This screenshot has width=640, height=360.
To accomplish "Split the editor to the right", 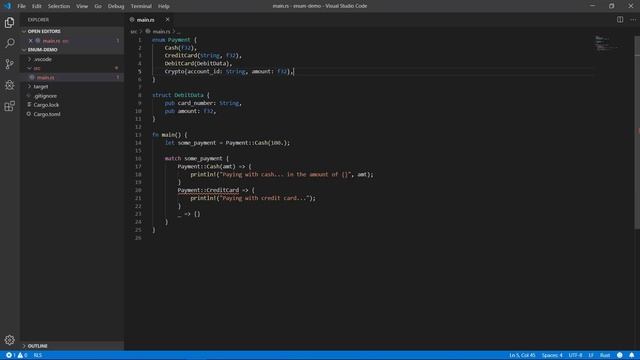I will point(620,20).
